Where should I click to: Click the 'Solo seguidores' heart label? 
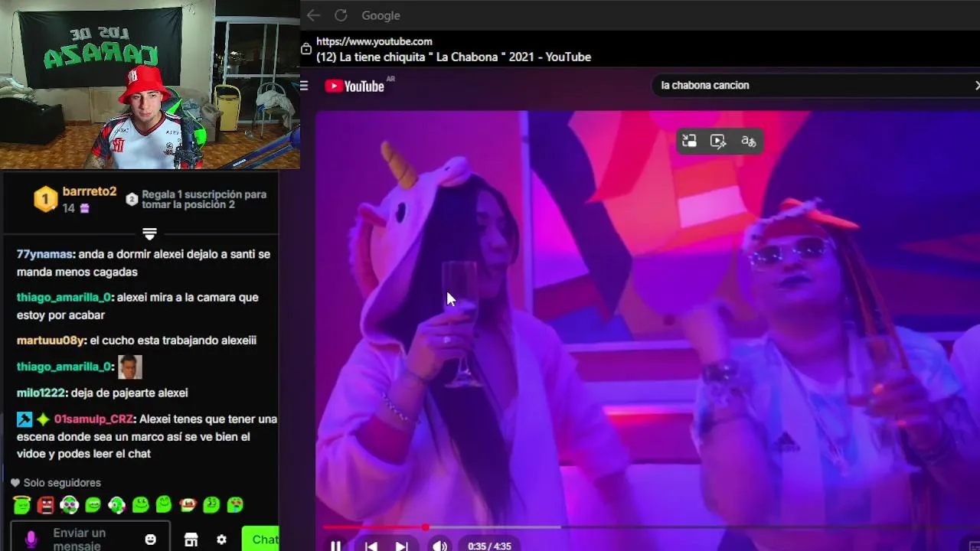coord(55,483)
